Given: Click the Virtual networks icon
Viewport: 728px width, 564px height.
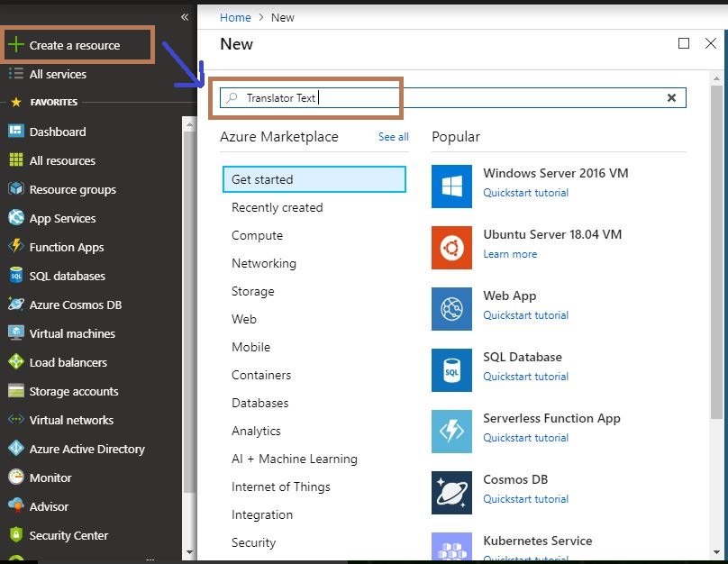Looking at the screenshot, I should [x=16, y=420].
